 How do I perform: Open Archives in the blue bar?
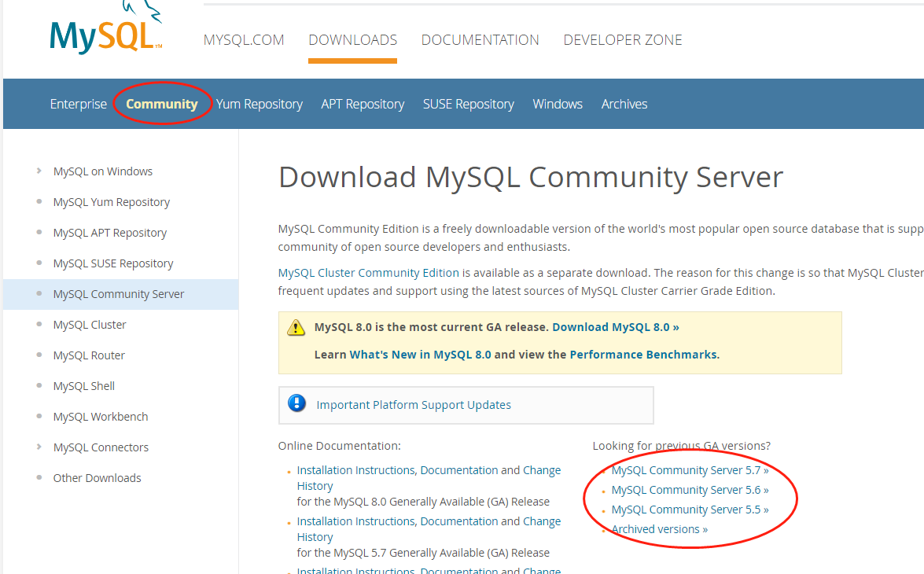tap(624, 104)
